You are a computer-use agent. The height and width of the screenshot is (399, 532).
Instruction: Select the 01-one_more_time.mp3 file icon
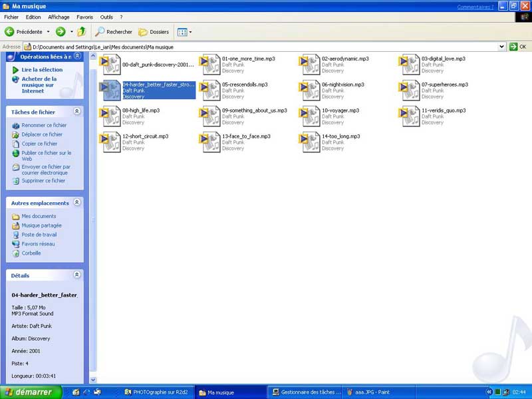coord(210,65)
